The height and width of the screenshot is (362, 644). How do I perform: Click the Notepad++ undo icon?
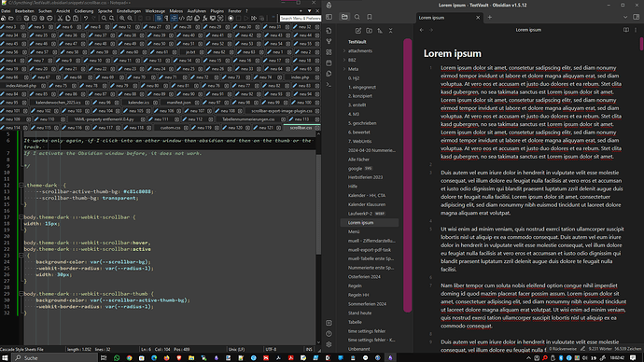86,19
